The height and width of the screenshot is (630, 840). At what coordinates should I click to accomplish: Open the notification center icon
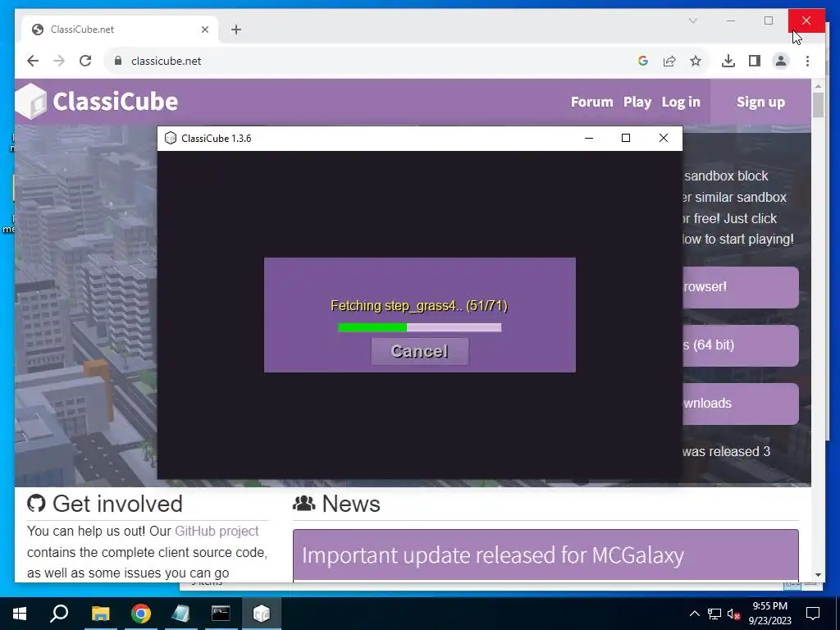(813, 614)
